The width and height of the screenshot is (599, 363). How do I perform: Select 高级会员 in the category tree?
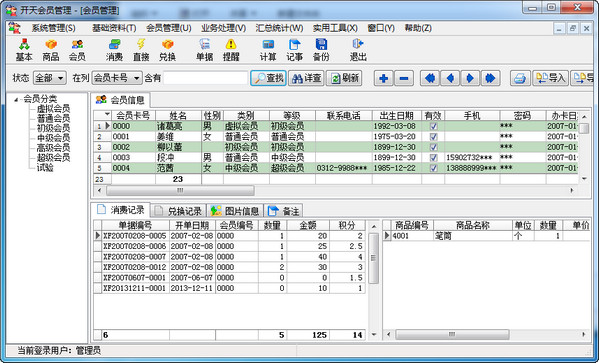point(53,148)
